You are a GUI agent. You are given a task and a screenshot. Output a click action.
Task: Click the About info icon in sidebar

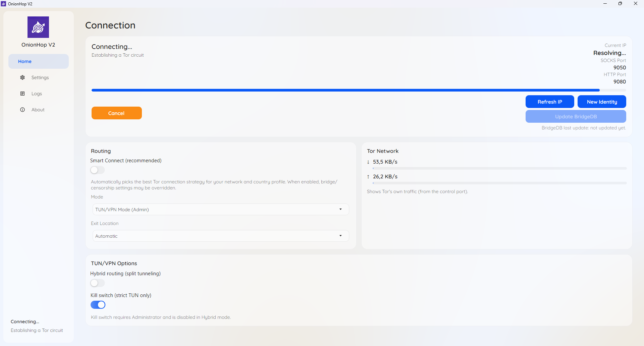[22, 110]
